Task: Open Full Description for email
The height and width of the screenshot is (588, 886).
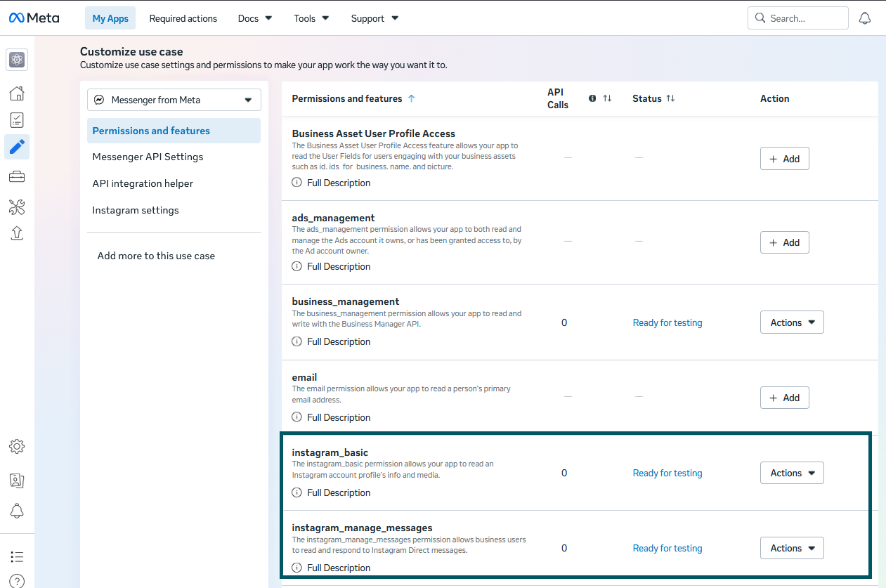Action: (x=339, y=417)
